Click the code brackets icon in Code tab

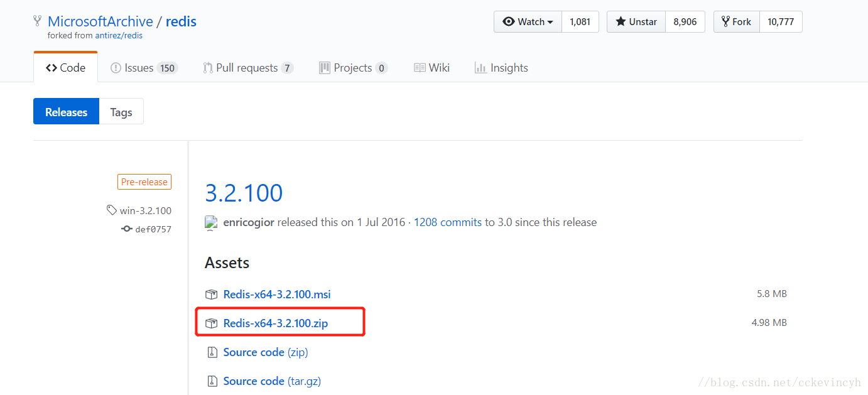coord(52,68)
